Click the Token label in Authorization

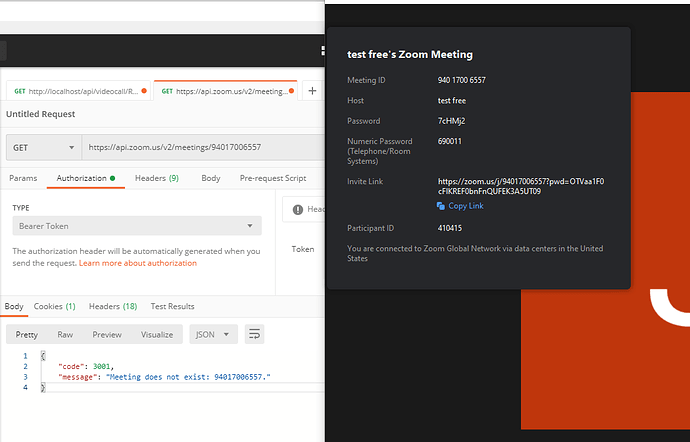pyautogui.click(x=303, y=249)
